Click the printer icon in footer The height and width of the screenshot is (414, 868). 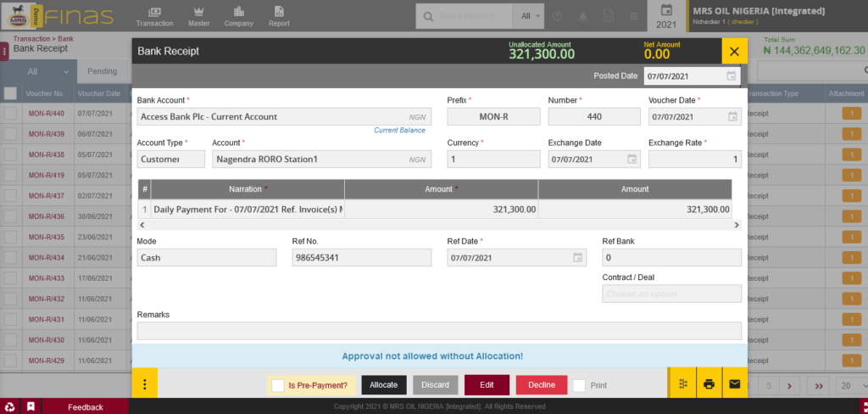[709, 383]
